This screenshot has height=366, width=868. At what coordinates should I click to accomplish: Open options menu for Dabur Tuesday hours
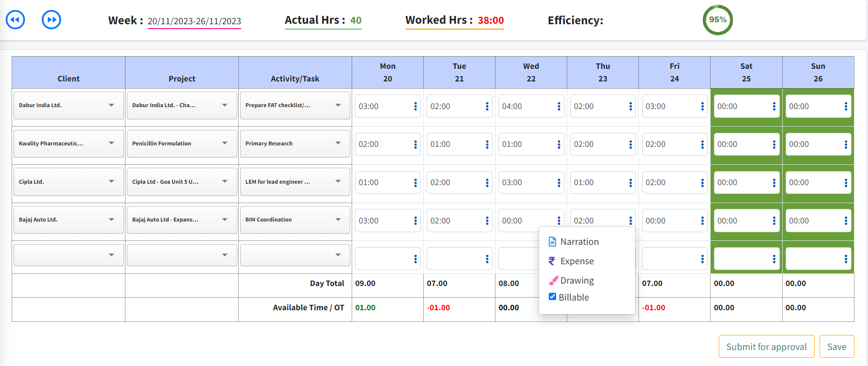(x=487, y=106)
